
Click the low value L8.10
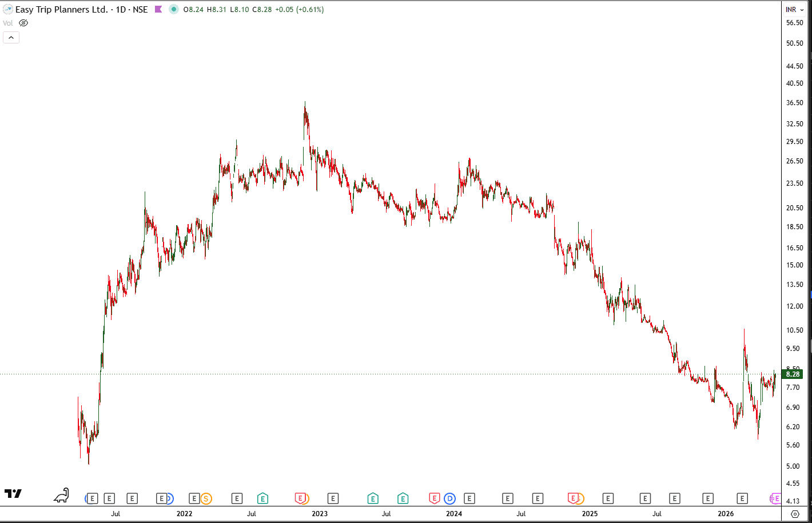click(x=240, y=10)
